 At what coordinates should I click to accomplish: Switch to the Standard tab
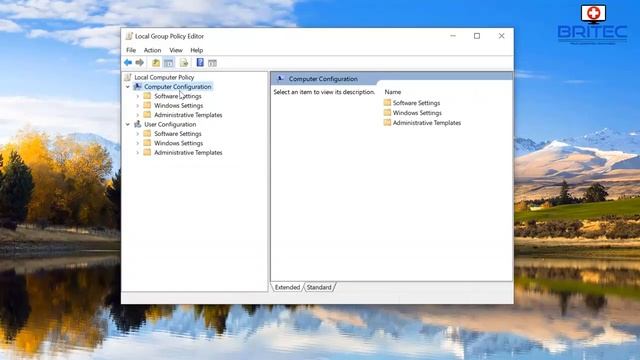click(x=319, y=287)
